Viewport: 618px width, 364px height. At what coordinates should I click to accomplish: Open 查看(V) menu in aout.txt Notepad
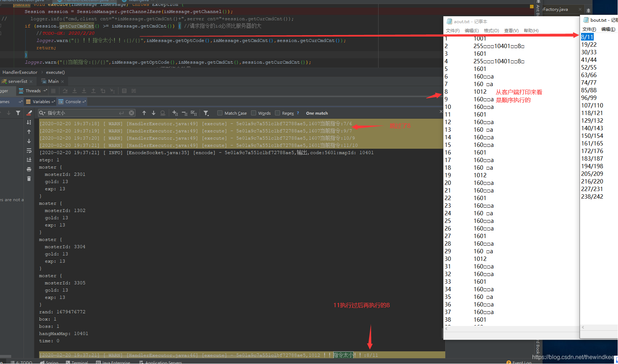coord(511,31)
